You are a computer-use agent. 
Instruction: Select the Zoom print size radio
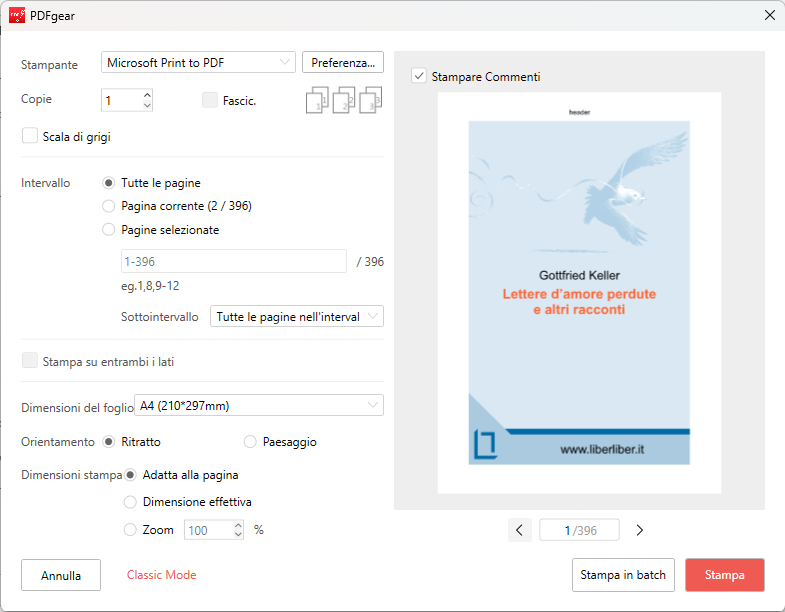click(130, 529)
